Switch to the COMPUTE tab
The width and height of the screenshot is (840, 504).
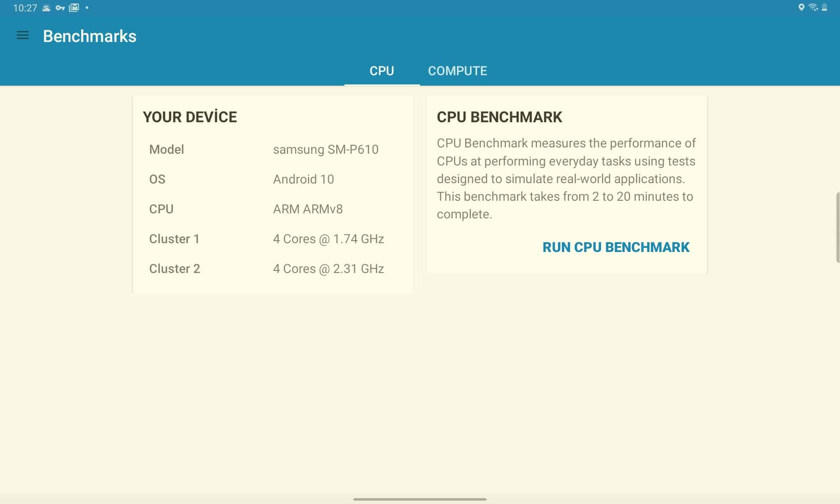point(457,71)
